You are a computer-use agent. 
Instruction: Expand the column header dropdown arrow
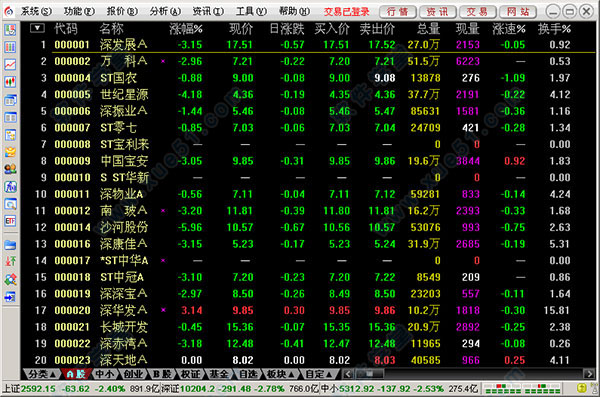[37, 28]
